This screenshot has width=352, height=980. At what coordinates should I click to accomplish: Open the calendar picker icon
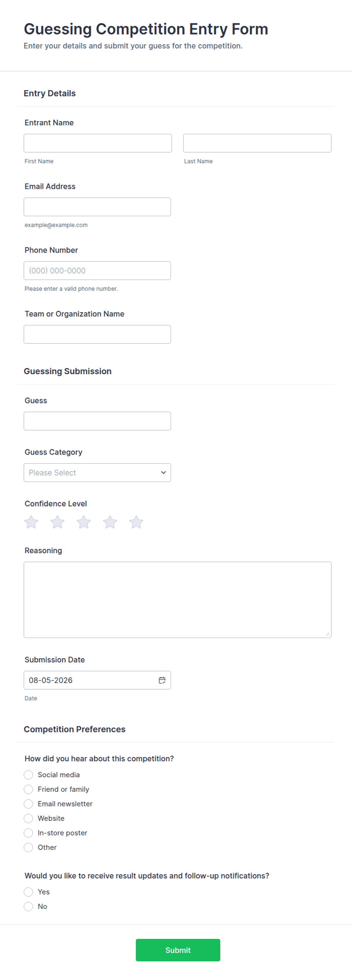tap(162, 680)
